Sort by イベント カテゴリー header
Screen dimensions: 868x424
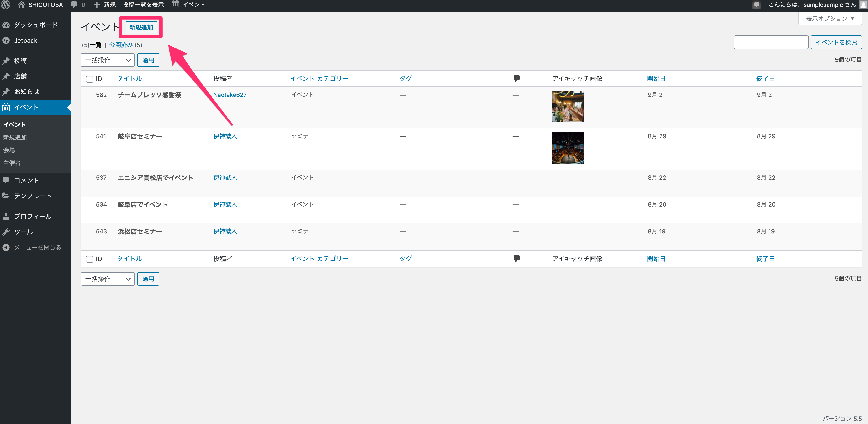319,78
